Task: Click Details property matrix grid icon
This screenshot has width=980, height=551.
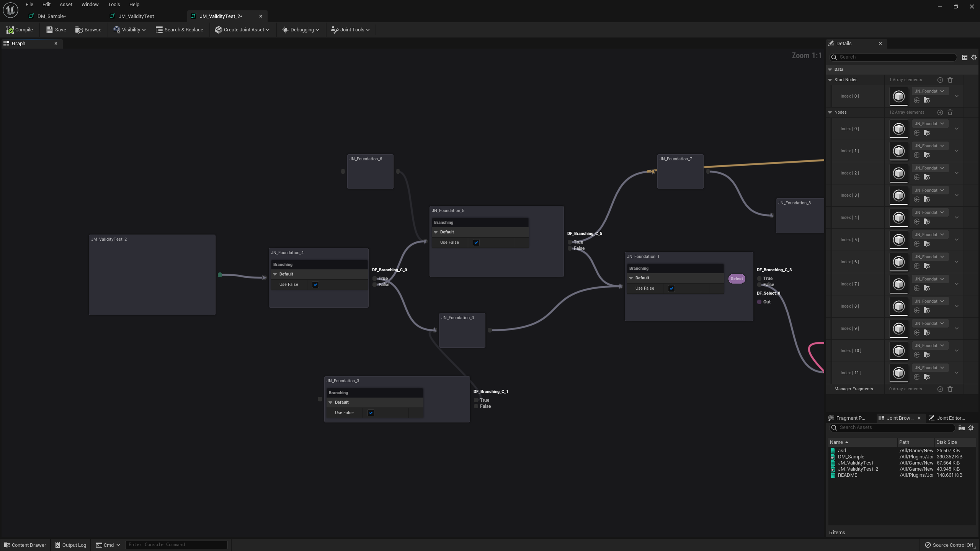Action: [x=965, y=57]
